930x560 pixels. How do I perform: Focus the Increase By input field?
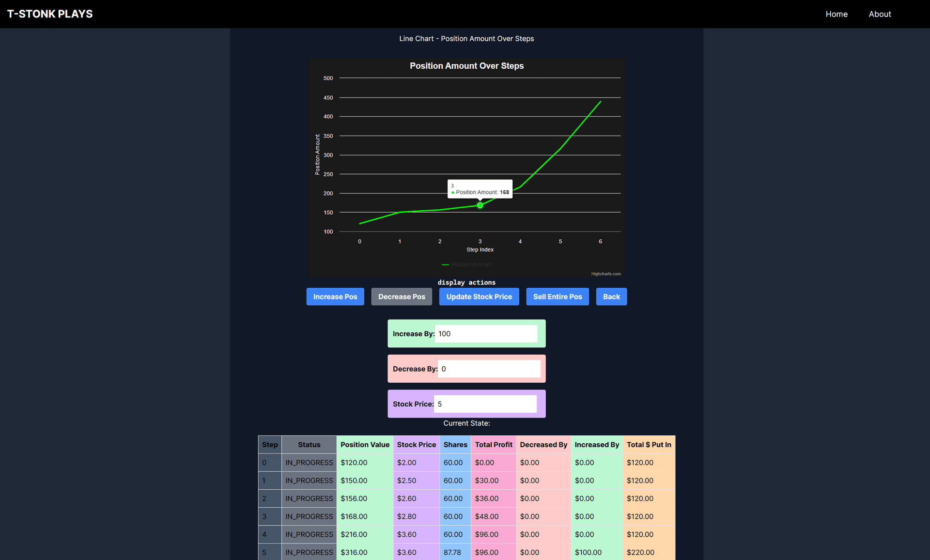pos(486,334)
